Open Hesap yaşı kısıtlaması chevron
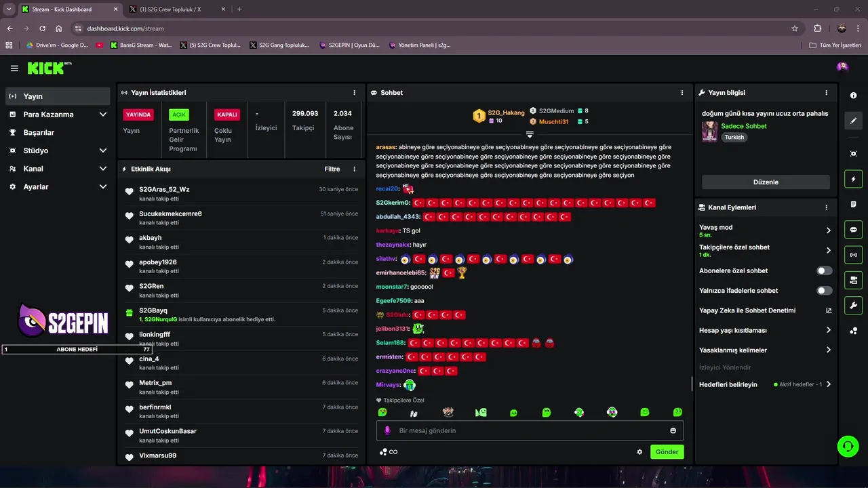 (828, 330)
